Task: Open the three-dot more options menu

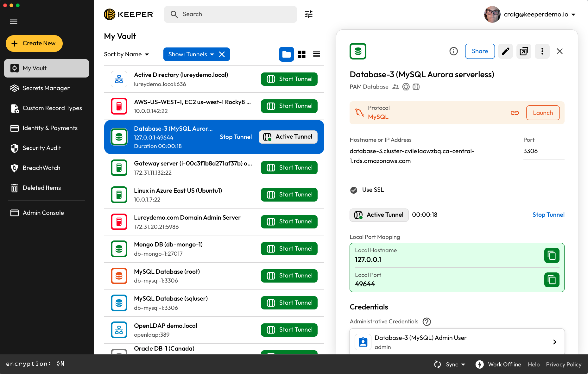Action: pyautogui.click(x=542, y=51)
